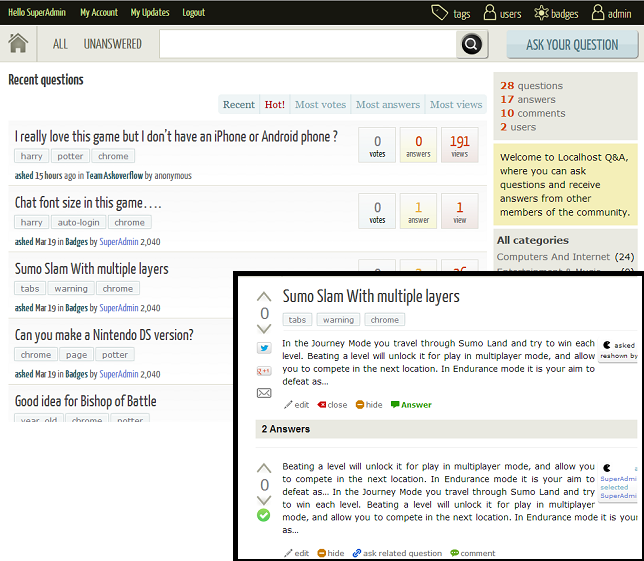The image size is (644, 561).
Task: Close the Sumo Slam question
Action: point(331,405)
